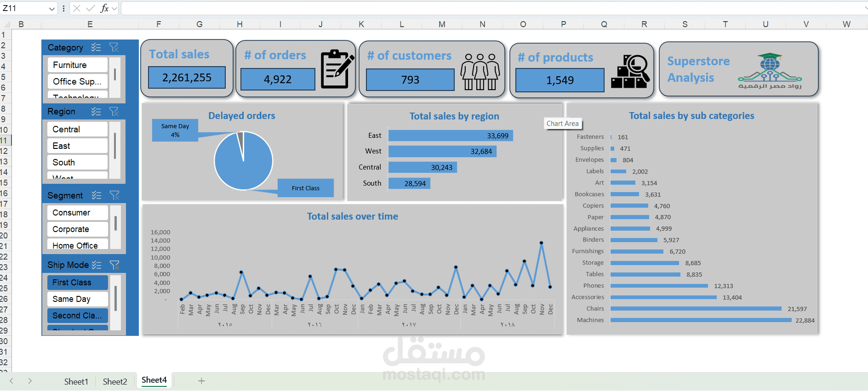Confirm entry with the checkmark icon
The width and height of the screenshot is (868, 391).
pyautogui.click(x=91, y=8)
